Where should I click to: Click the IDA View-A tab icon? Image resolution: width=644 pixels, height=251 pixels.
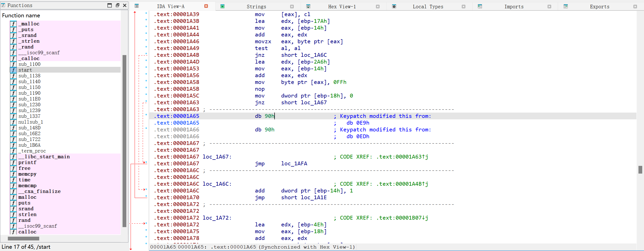pyautogui.click(x=137, y=6)
